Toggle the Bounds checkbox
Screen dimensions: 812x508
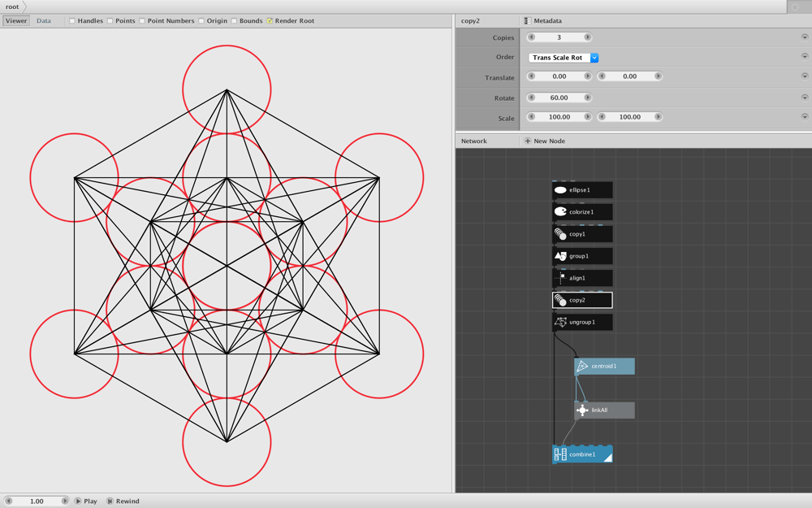[x=234, y=21]
